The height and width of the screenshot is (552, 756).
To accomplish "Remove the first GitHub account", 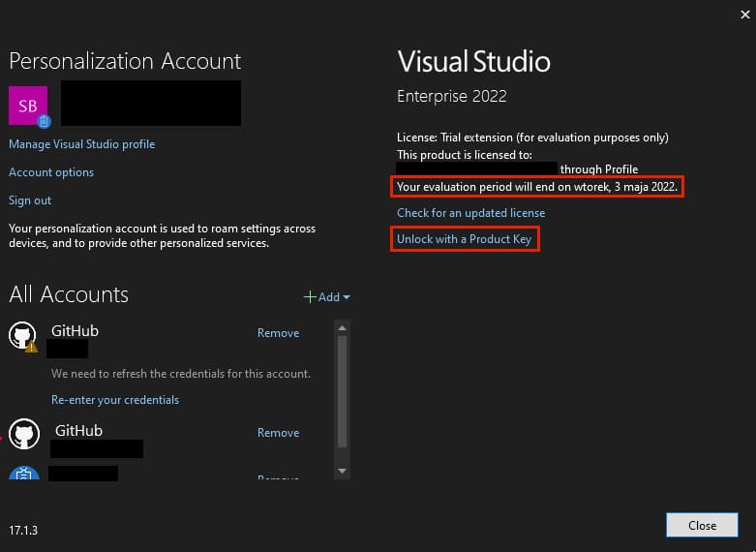I will click(x=278, y=333).
